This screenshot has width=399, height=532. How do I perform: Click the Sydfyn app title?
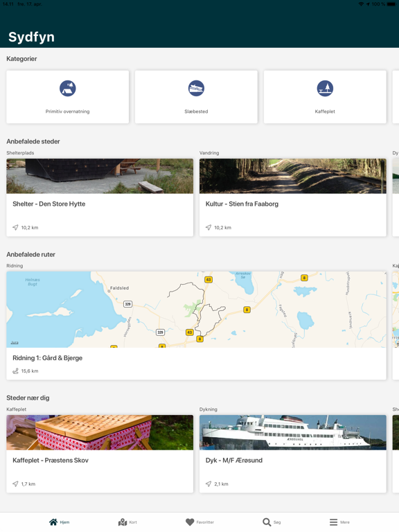point(31,37)
